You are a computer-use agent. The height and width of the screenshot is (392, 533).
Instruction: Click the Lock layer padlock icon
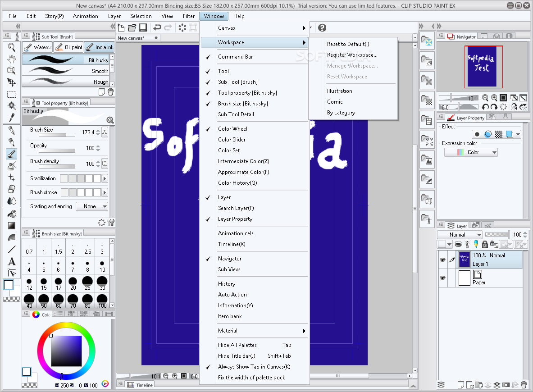[x=485, y=244]
